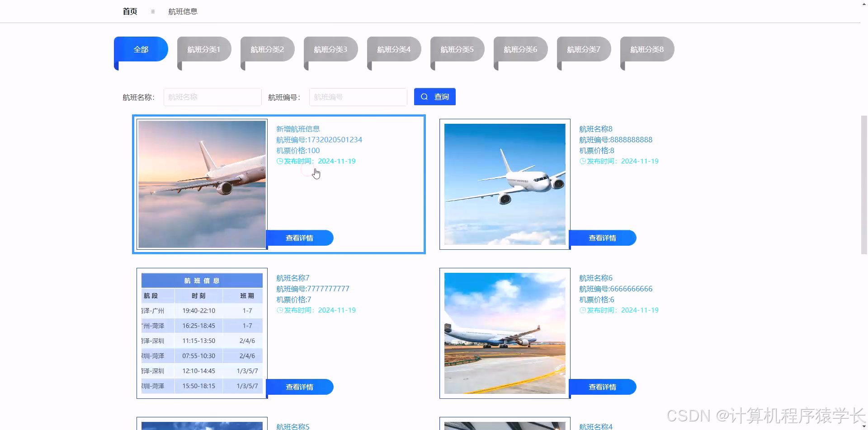Click the 航班名称6 title
Screen dimensions: 868x430
596,278
